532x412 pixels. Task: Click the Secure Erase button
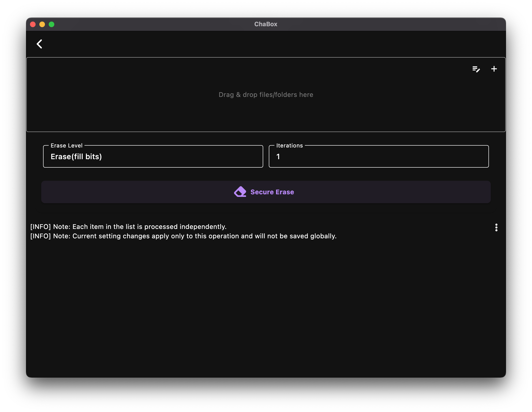[266, 192]
